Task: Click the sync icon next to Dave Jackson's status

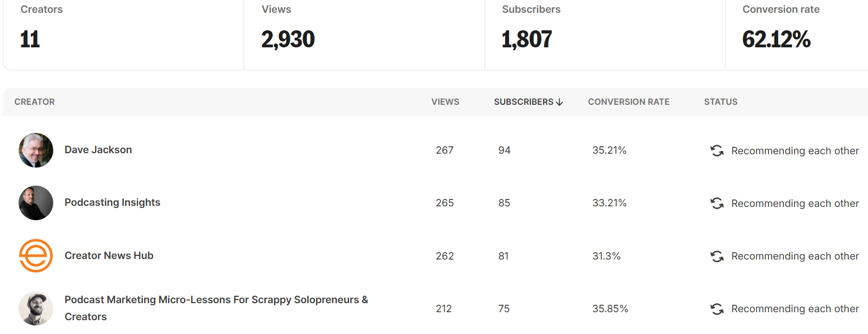Action: (717, 151)
